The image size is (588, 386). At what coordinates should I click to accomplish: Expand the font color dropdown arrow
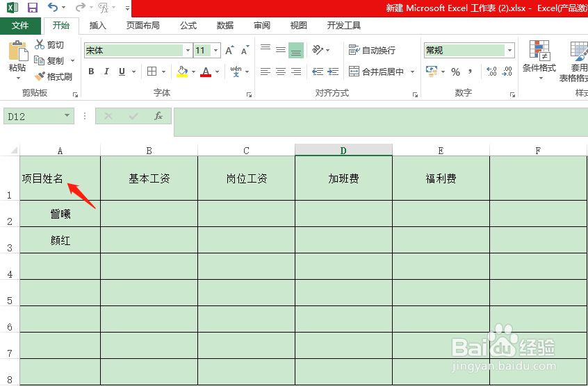[217, 72]
